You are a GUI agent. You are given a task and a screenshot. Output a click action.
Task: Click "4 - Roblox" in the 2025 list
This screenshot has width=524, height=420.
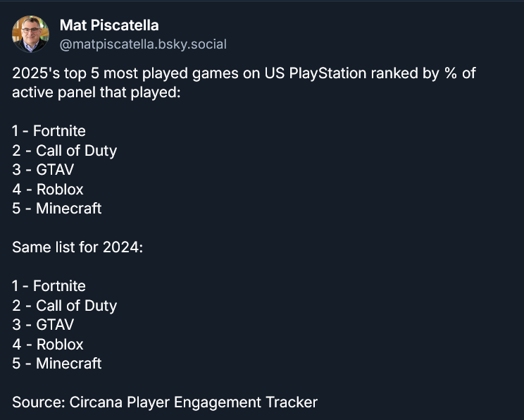pos(47,190)
